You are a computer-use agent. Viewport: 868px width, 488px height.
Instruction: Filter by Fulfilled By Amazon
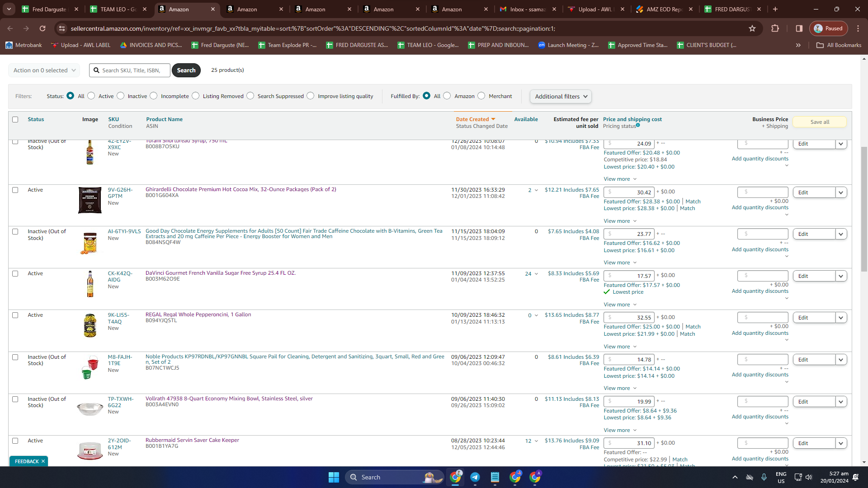(447, 96)
